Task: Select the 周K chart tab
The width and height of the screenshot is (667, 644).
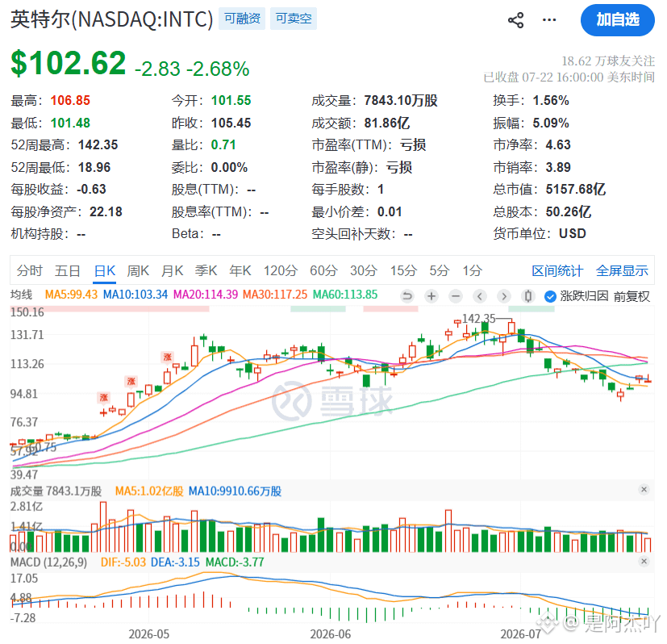Action: tap(138, 270)
